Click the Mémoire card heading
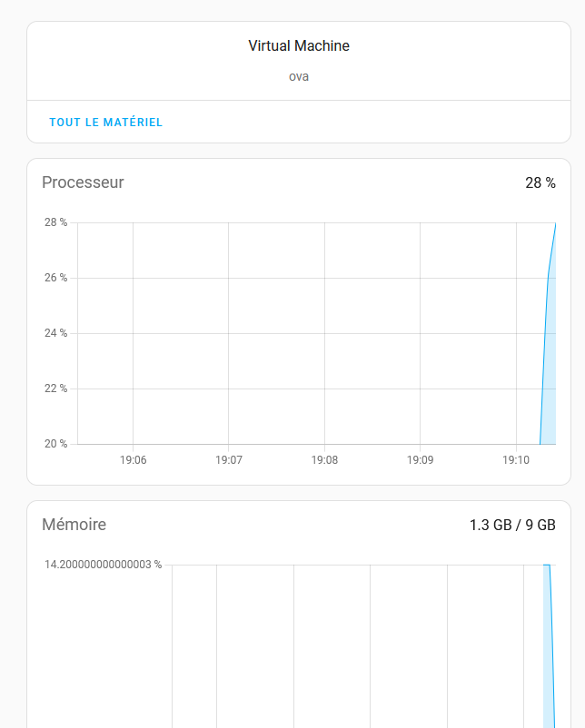Viewport: 585px width, 728px height. (74, 525)
